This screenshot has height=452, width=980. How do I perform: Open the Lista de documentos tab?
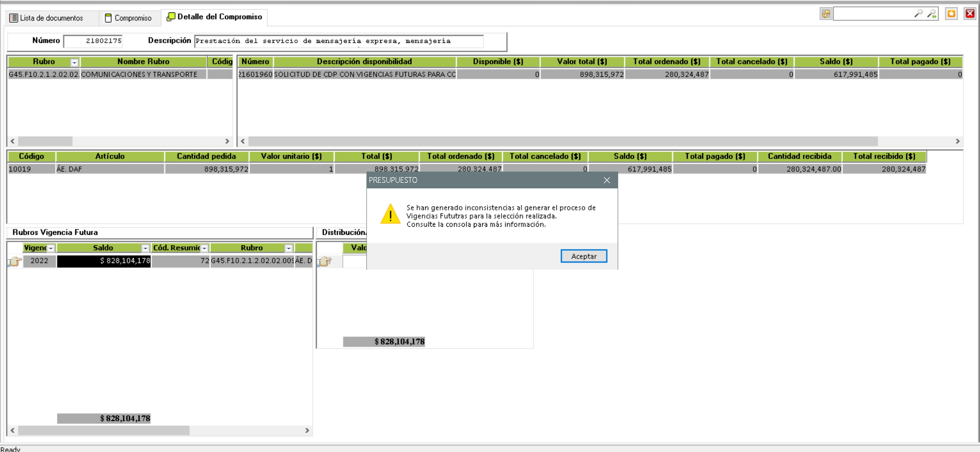tap(52, 18)
